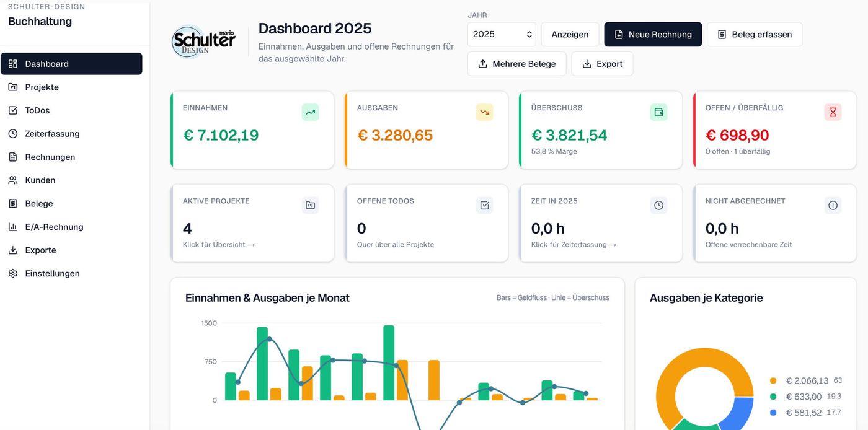Click the Zeit in 2025 clock icon
Screen dimensions: 868x430
point(659,205)
